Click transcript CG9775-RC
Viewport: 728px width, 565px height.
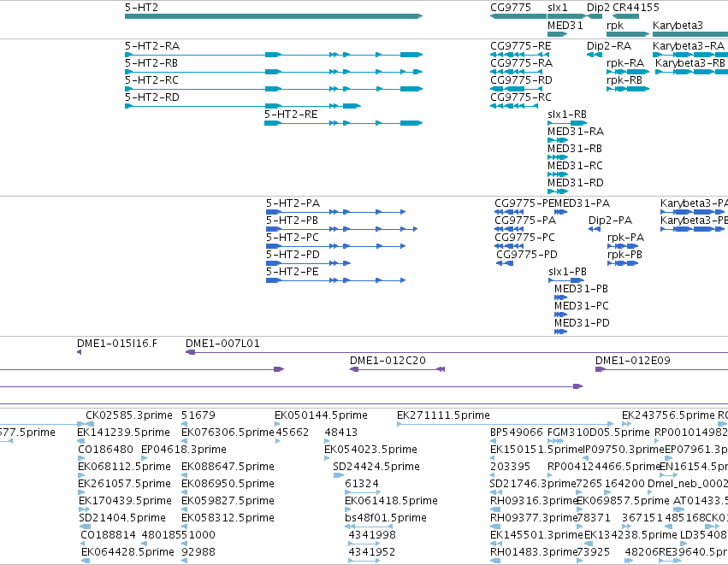tap(513, 106)
